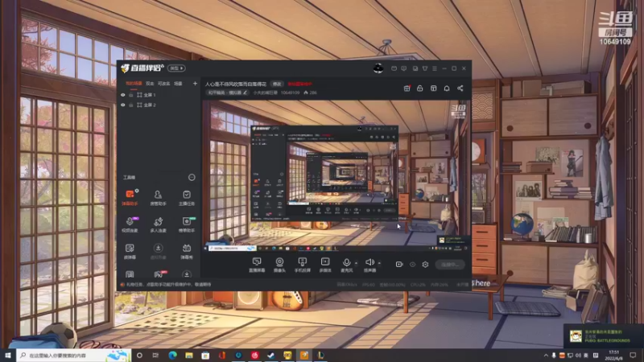644x362 pixels.
Task: Open Task View on taskbar
Action: point(155,356)
